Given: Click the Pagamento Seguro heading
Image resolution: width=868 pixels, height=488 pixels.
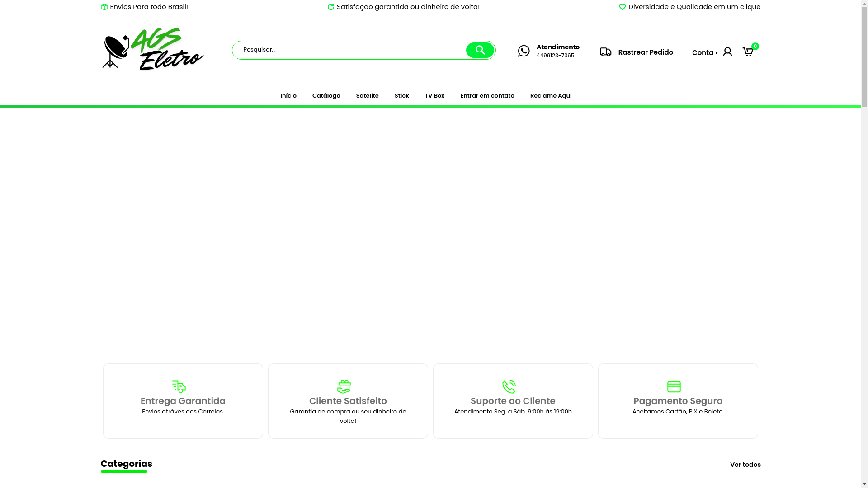Looking at the screenshot, I should [x=678, y=401].
